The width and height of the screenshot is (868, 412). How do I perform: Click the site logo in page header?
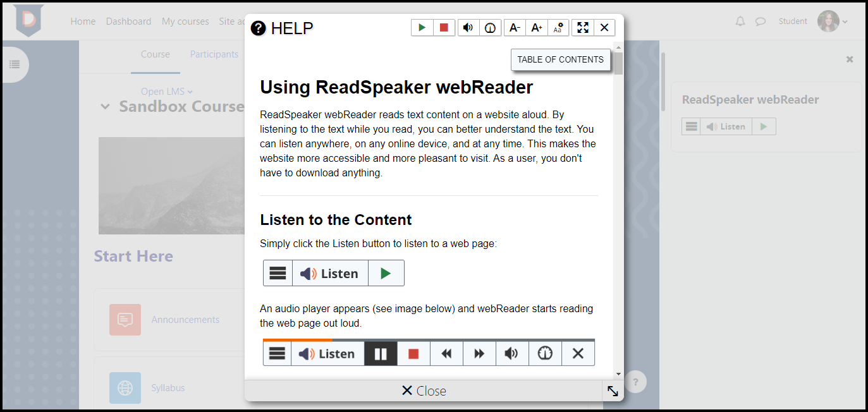pos(28,20)
